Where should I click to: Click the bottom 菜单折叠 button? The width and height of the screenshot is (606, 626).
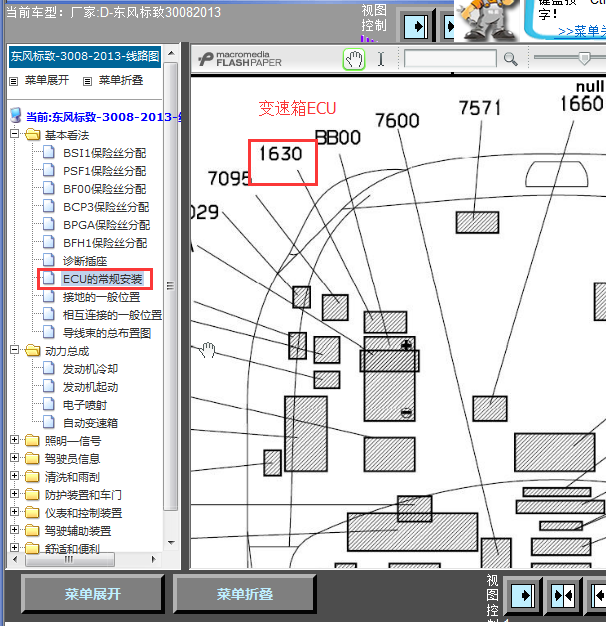245,594
